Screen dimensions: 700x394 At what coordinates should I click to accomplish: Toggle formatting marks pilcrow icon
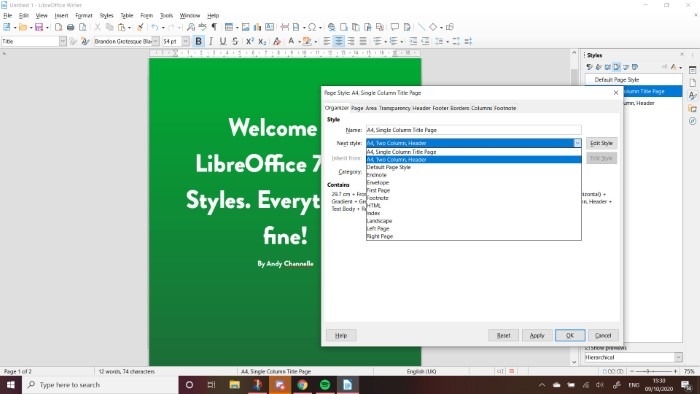(214, 27)
